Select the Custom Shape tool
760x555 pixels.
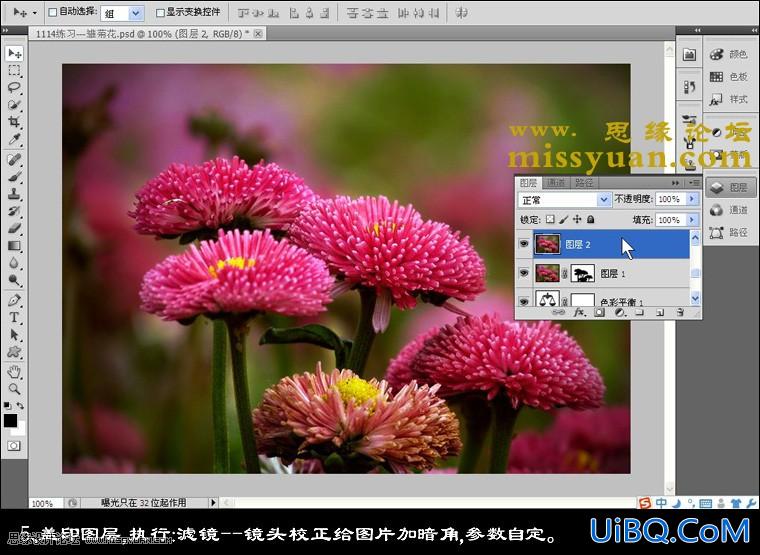click(x=14, y=352)
